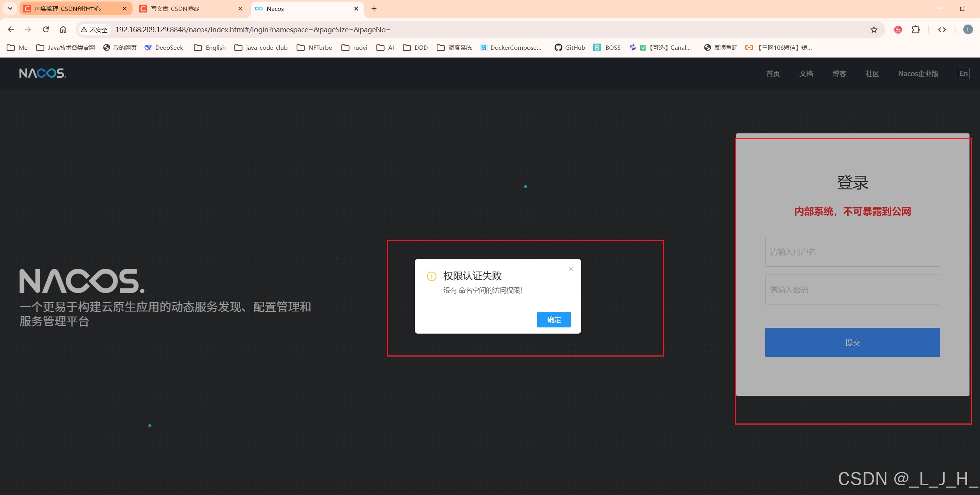Toggle language with the En button
This screenshot has width=980, height=495.
(963, 73)
